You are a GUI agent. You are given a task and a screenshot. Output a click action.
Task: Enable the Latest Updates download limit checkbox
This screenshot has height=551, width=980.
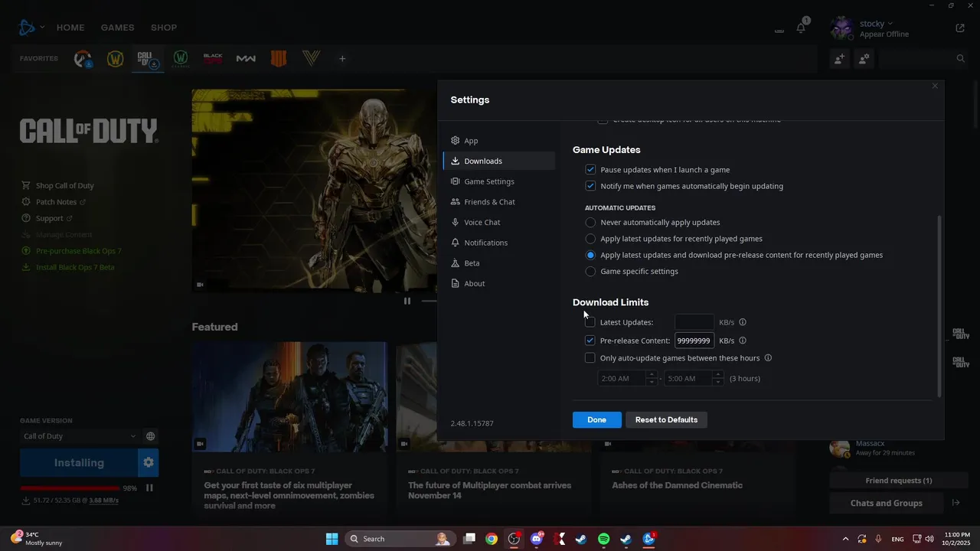click(590, 322)
